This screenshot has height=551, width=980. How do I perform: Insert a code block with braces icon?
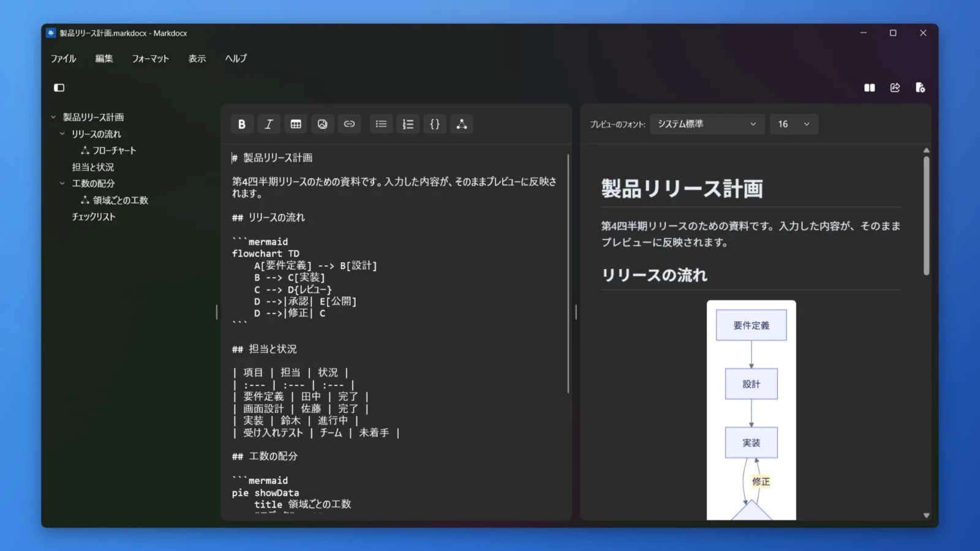pyautogui.click(x=435, y=124)
